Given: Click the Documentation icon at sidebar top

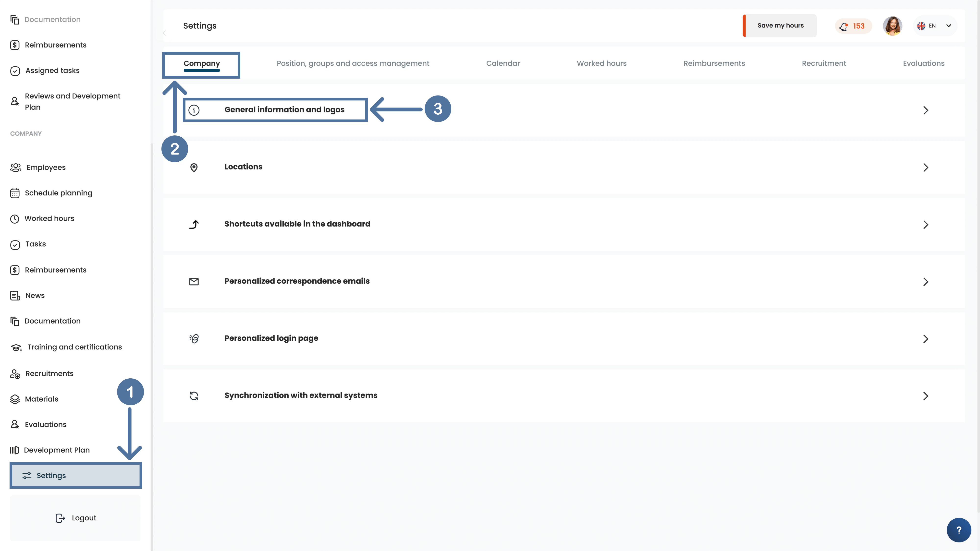Looking at the screenshot, I should tap(15, 20).
